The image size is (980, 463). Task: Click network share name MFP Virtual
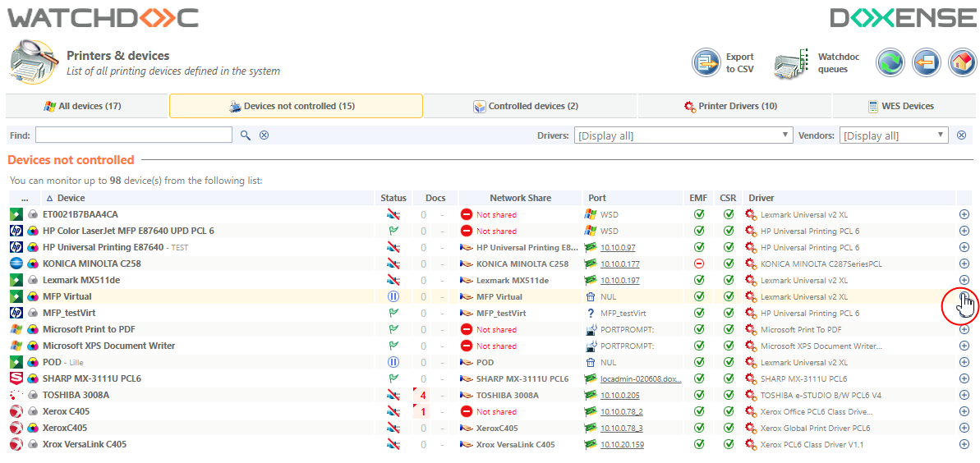tap(499, 297)
